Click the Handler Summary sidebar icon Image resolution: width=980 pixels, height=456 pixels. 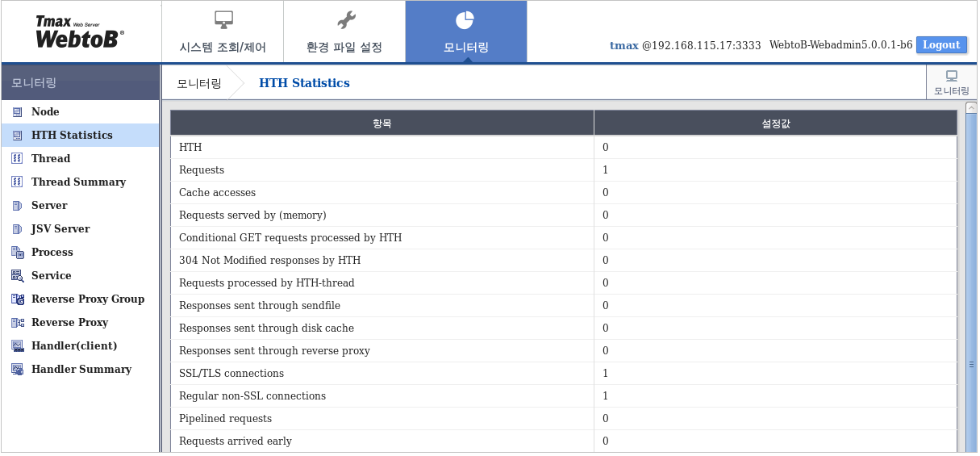(17, 370)
